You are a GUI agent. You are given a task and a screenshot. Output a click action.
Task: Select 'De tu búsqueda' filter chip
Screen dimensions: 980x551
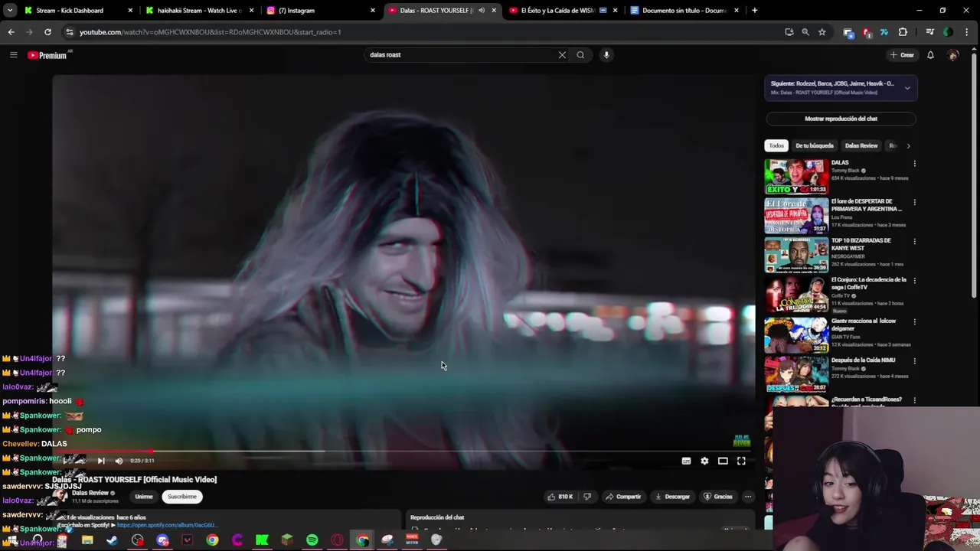point(814,145)
